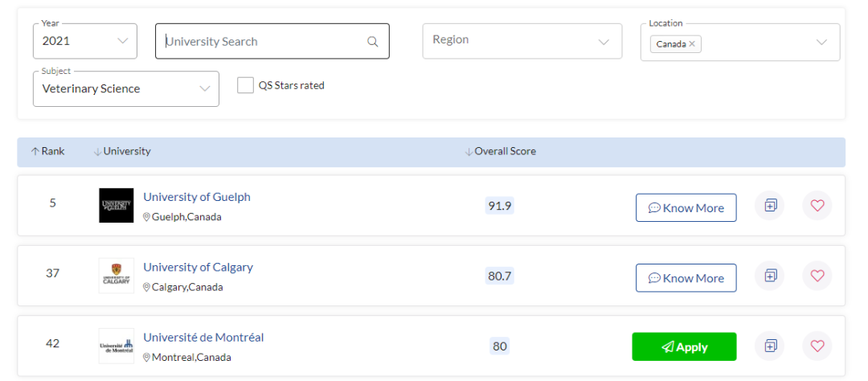The width and height of the screenshot is (868, 381).
Task: Sort by Overall Score column header
Action: [x=501, y=151]
